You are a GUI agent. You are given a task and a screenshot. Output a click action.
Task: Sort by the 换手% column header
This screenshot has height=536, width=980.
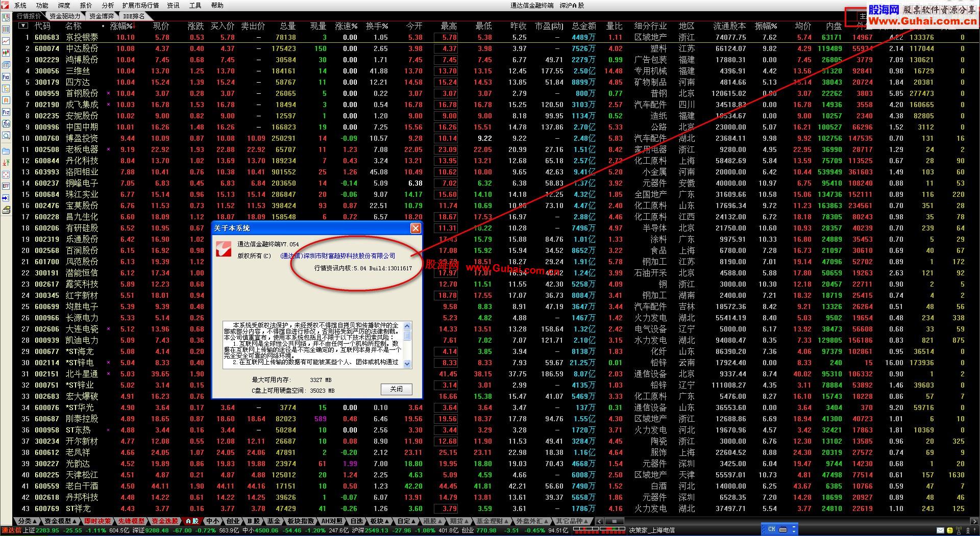377,26
